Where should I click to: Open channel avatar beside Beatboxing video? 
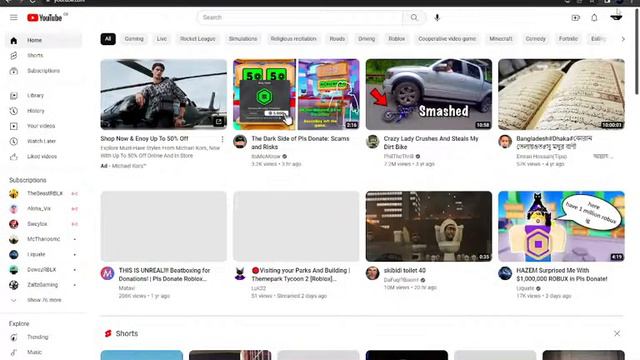(107, 273)
